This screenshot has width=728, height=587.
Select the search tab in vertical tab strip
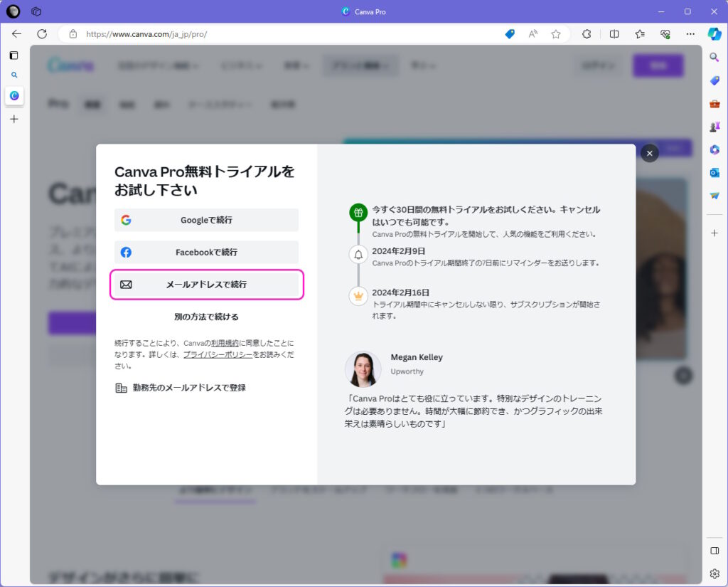(x=14, y=75)
